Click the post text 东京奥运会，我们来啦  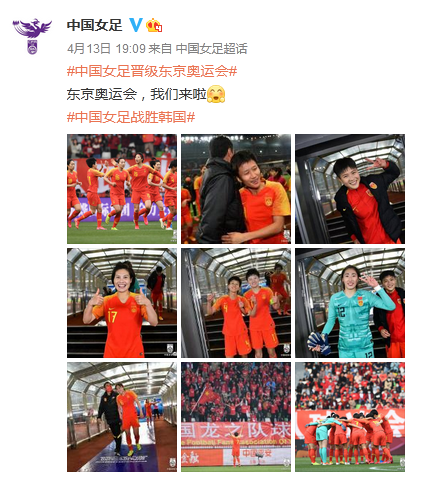click(x=137, y=94)
